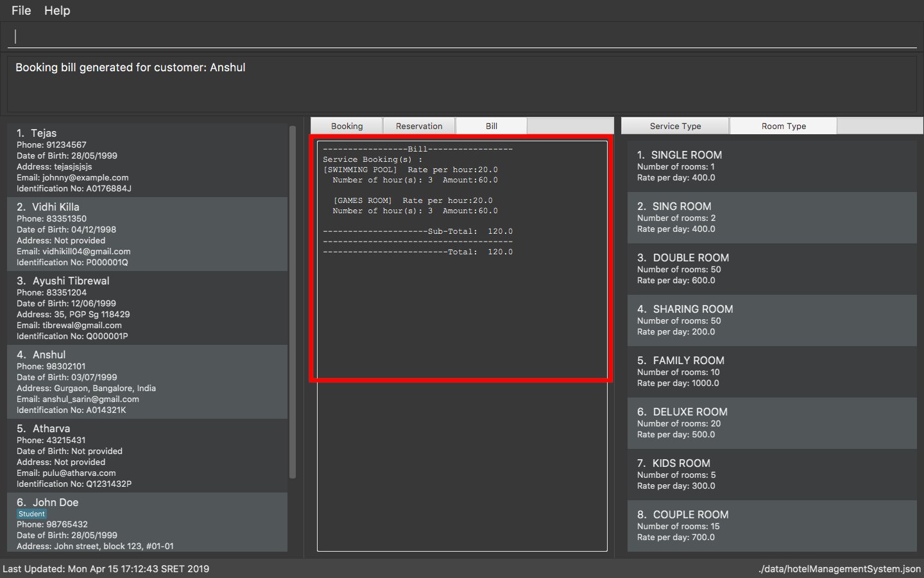Click Anshul's address Gurgaon, Bangalore, India
This screenshot has width=924, height=578.
click(86, 388)
